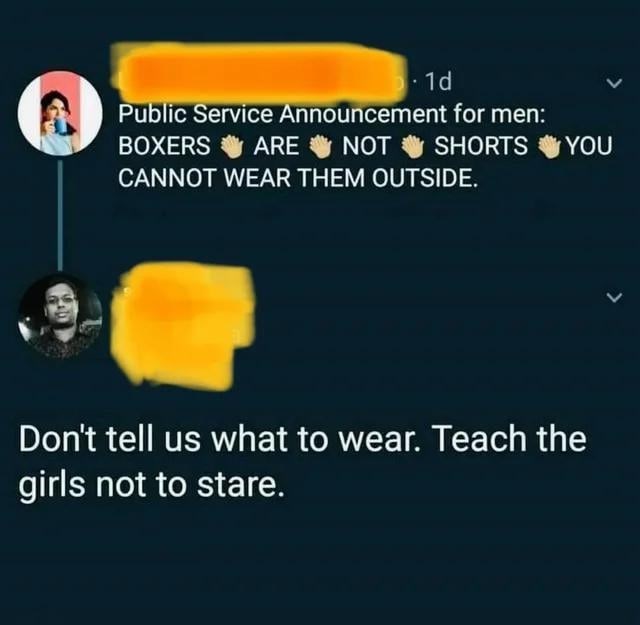Select the 'Public Service Announcement for men:' line
The image size is (640, 625).
pos(331,114)
